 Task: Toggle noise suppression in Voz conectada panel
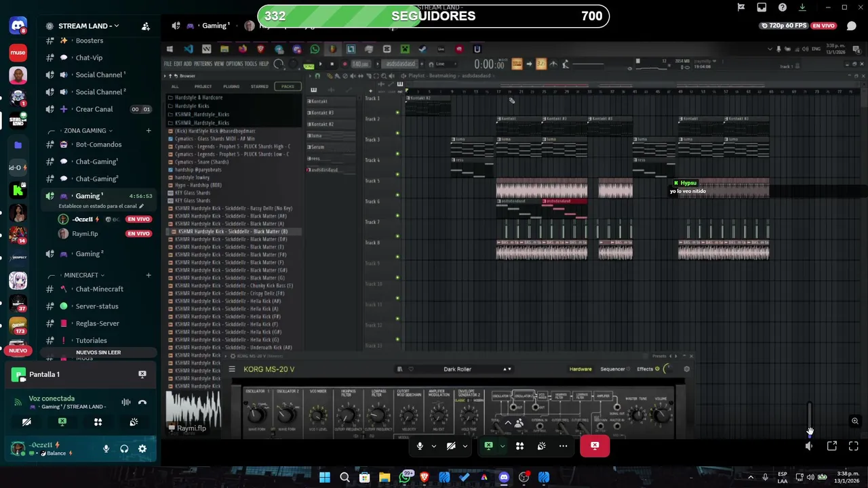coord(126,402)
